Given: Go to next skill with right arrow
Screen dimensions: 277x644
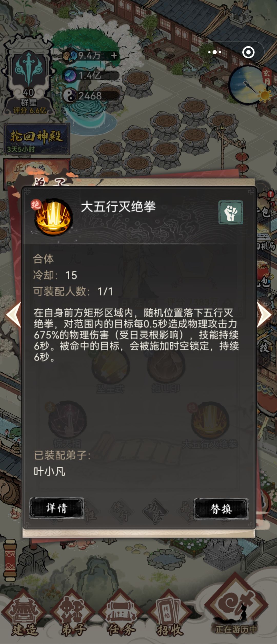Looking at the screenshot, I should [x=264, y=315].
